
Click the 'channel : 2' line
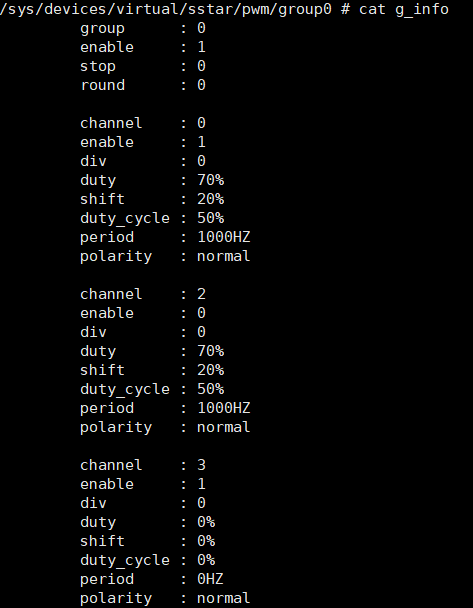[143, 294]
